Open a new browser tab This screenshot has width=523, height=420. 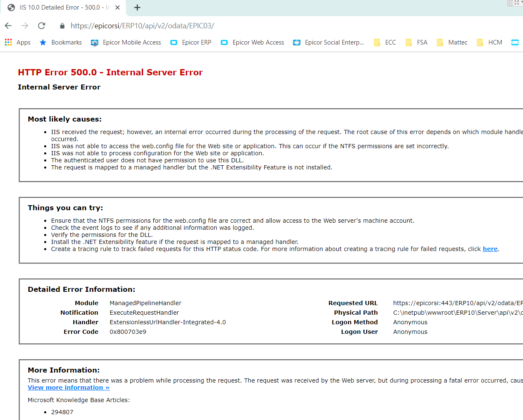[137, 7]
